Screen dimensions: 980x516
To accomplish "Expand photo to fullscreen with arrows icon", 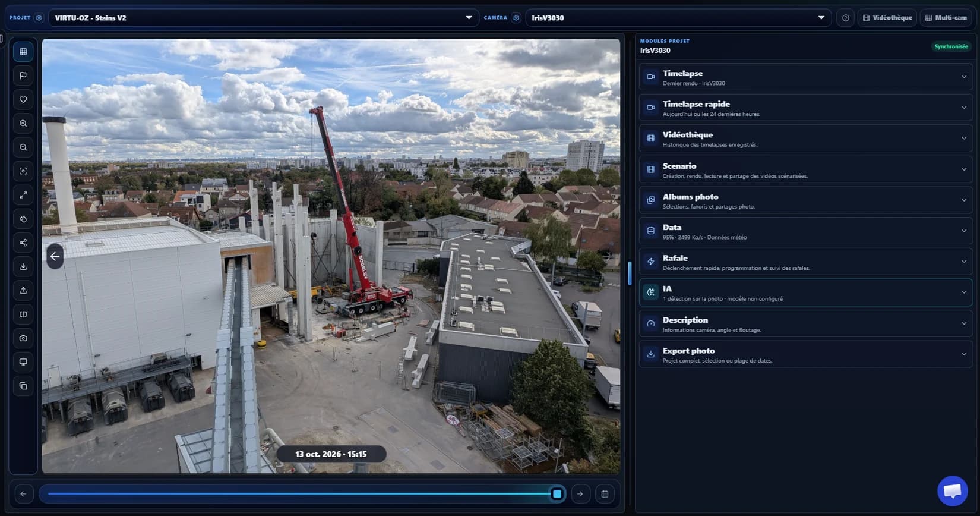I will click(x=23, y=195).
